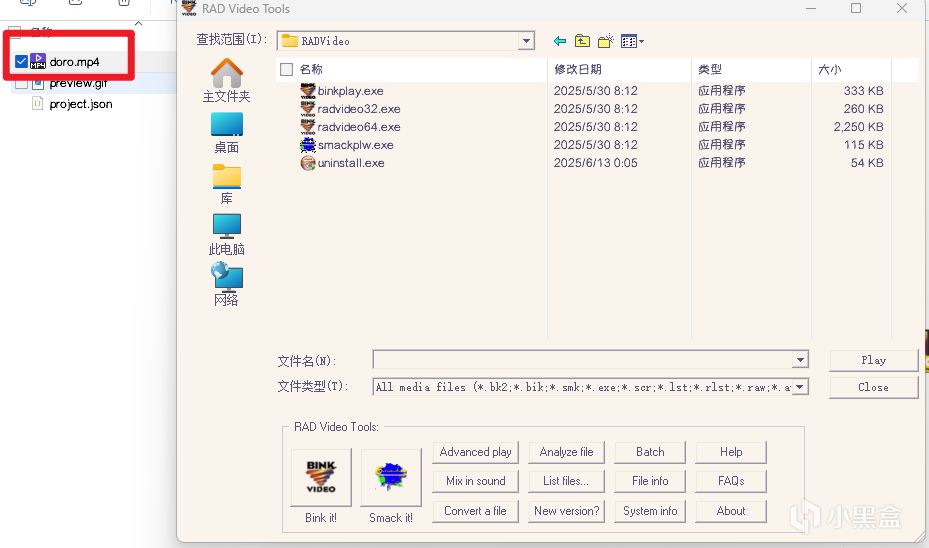Click the 2,250 KB size of radvideo64.exe

(858, 127)
